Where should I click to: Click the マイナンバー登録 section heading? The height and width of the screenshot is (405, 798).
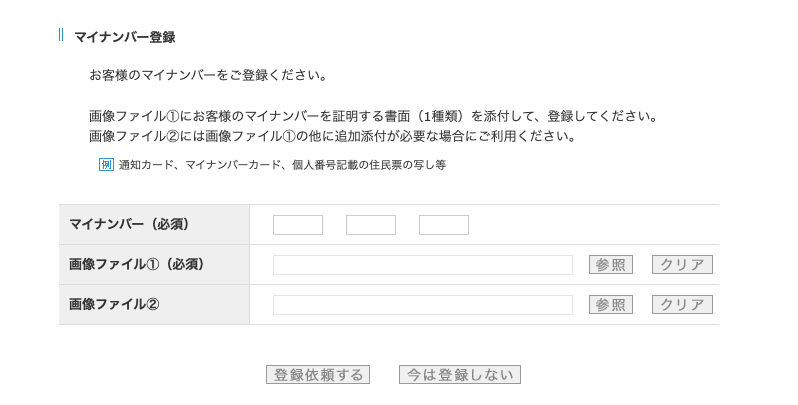coord(125,37)
